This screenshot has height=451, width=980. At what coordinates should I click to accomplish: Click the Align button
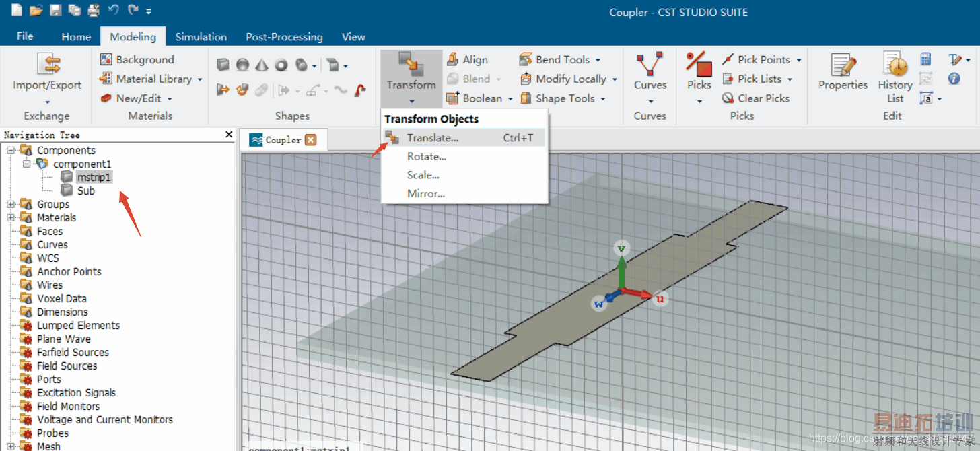(467, 59)
